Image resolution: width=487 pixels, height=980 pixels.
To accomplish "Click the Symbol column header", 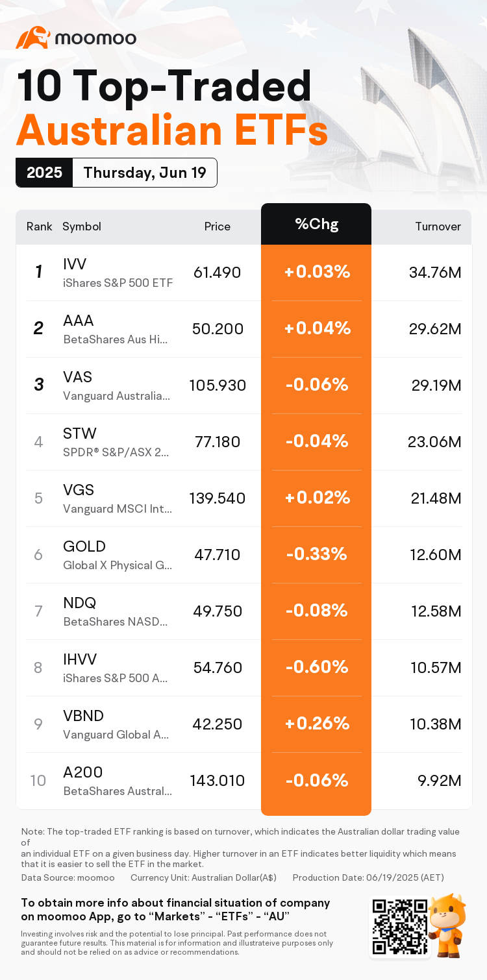I will coord(82,227).
